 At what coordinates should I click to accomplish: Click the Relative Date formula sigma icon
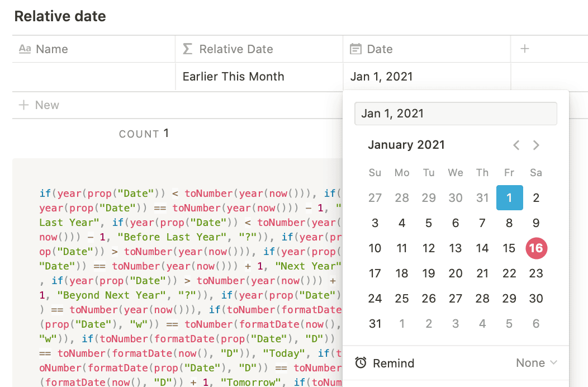click(x=188, y=49)
